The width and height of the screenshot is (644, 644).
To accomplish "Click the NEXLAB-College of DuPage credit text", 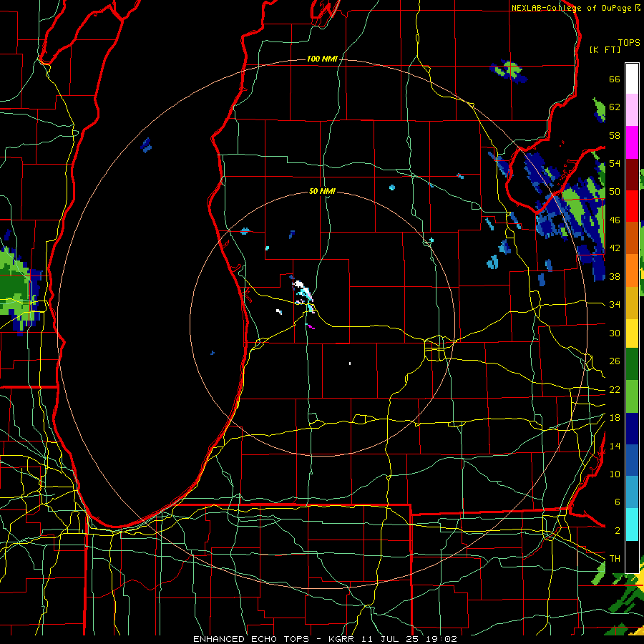I will coord(575,8).
